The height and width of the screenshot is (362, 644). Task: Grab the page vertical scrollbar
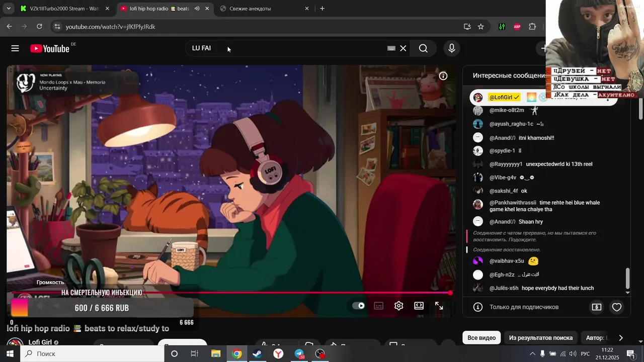[640, 110]
